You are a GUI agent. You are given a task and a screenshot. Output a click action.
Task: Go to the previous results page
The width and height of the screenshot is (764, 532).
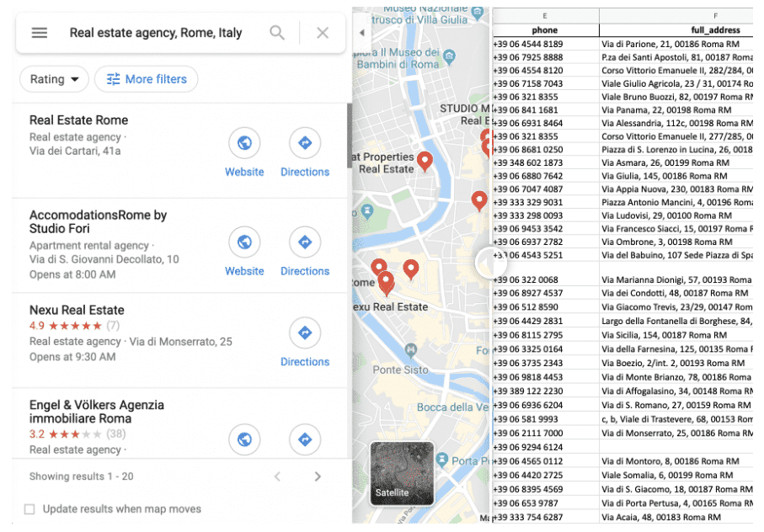tap(277, 476)
